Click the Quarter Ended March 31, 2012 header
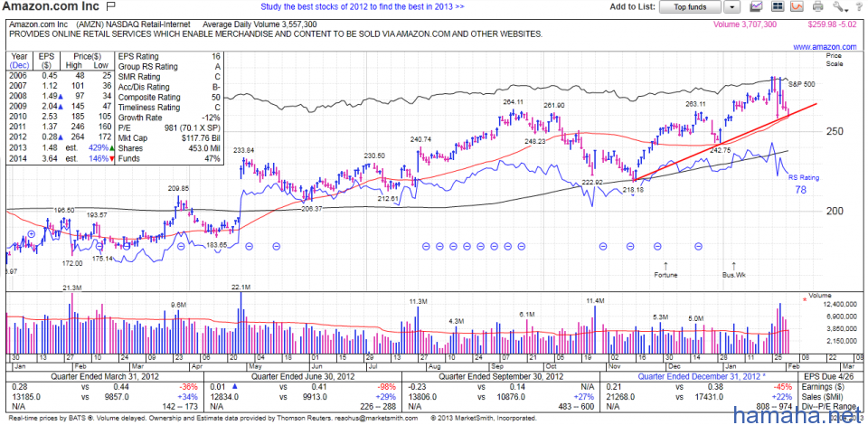 pyautogui.click(x=105, y=376)
